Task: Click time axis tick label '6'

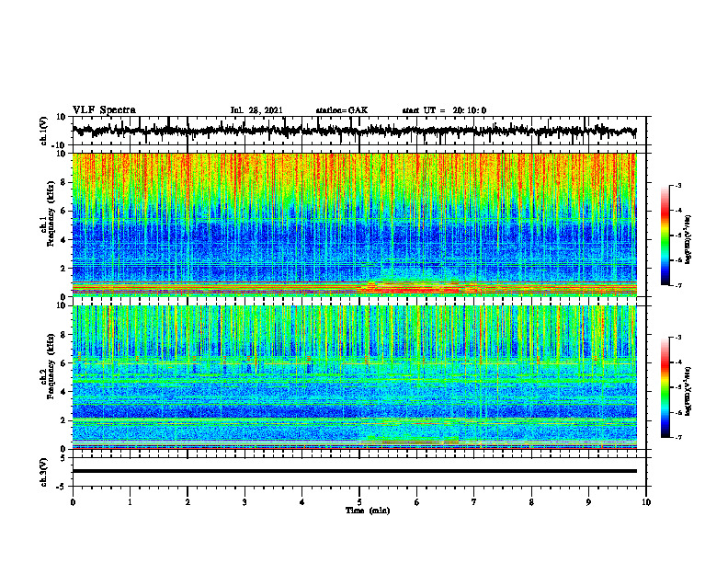Action: pyautogui.click(x=417, y=502)
